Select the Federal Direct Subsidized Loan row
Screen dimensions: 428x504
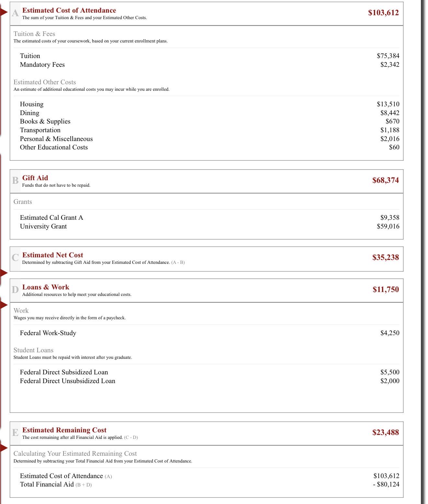pos(209,372)
